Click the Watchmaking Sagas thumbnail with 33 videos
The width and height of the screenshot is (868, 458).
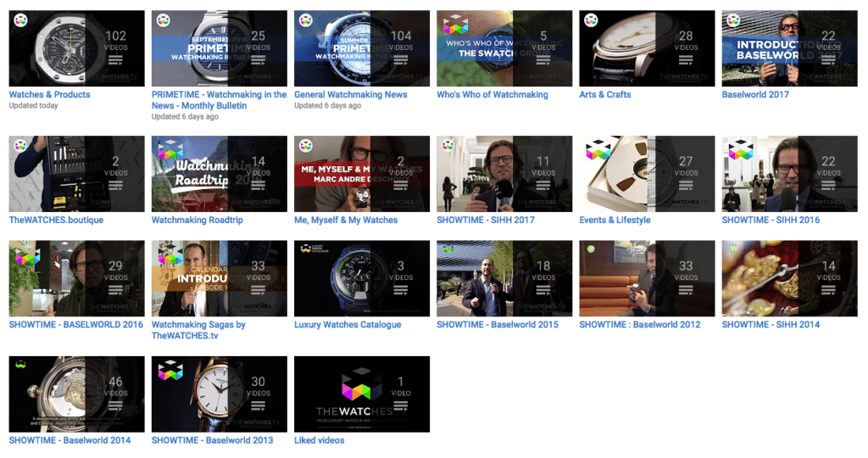pyautogui.click(x=220, y=278)
